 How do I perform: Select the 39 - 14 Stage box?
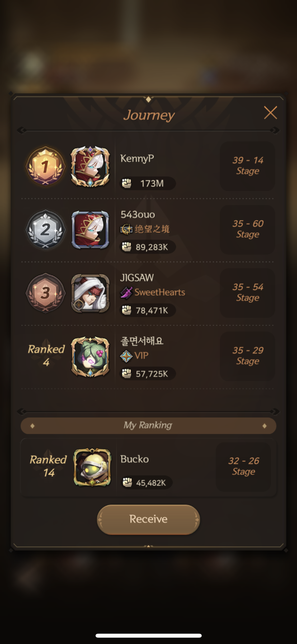[248, 166]
